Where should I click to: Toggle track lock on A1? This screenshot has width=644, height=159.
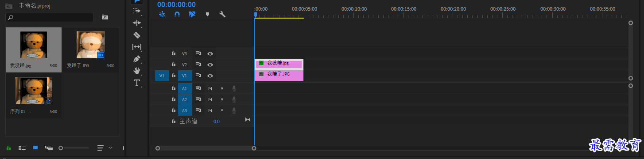coord(174,88)
